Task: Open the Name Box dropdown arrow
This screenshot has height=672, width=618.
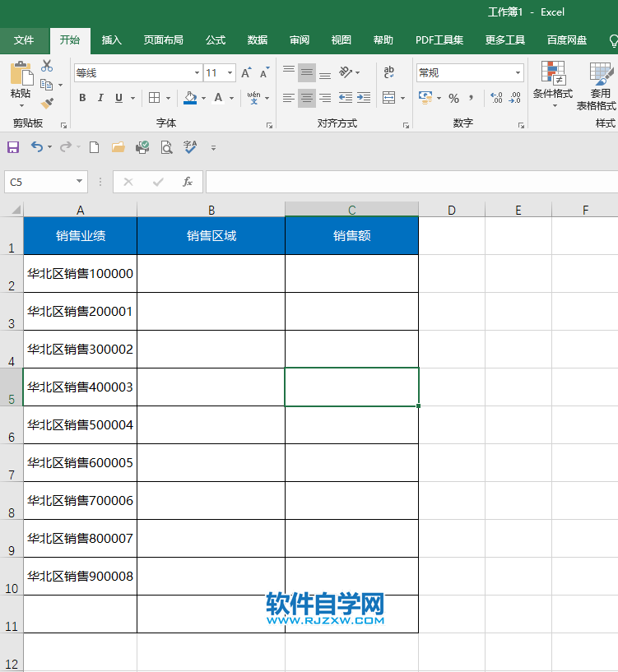Action: pyautogui.click(x=80, y=182)
